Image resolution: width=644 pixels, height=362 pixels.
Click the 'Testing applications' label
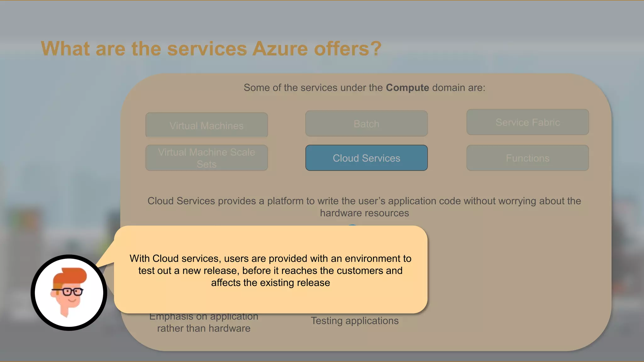tap(355, 321)
